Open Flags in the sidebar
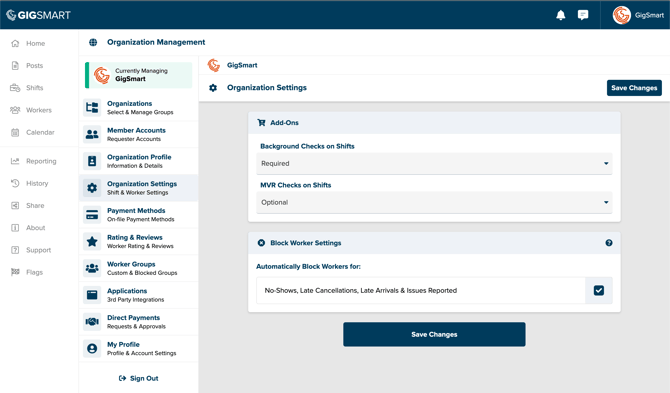The image size is (670, 393). pos(35,272)
